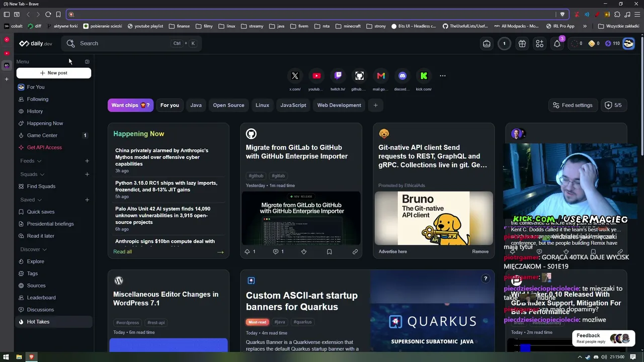
Task: Open the Bruno ad thumbnail image
Action: click(x=434, y=218)
